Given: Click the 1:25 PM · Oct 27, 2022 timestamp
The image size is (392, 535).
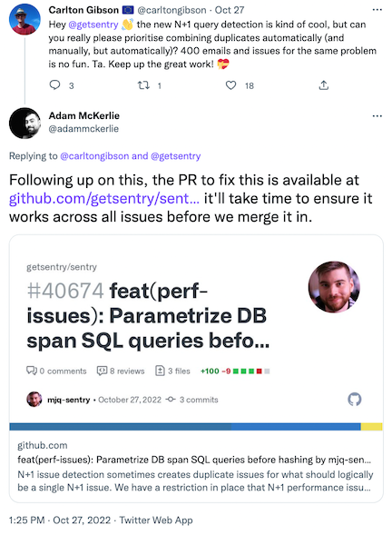Looking at the screenshot, I should pyautogui.click(x=60, y=520).
